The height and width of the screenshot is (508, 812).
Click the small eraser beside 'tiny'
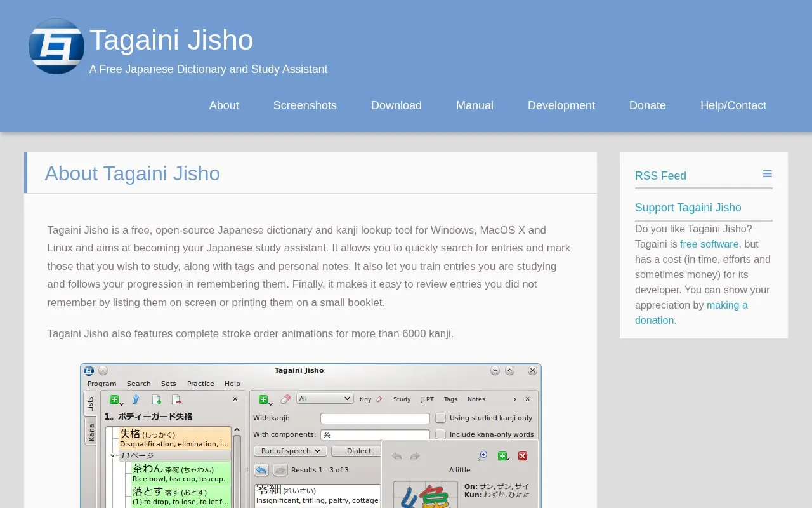click(379, 399)
